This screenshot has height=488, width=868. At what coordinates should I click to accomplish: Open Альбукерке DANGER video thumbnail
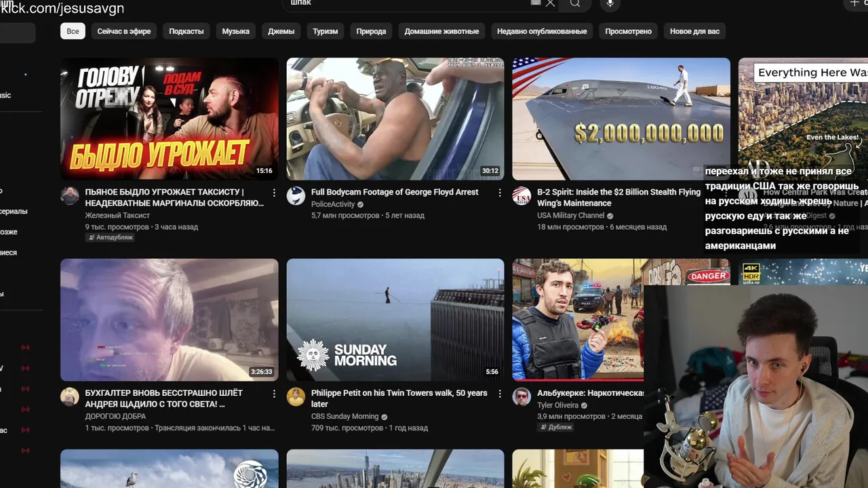tap(578, 320)
